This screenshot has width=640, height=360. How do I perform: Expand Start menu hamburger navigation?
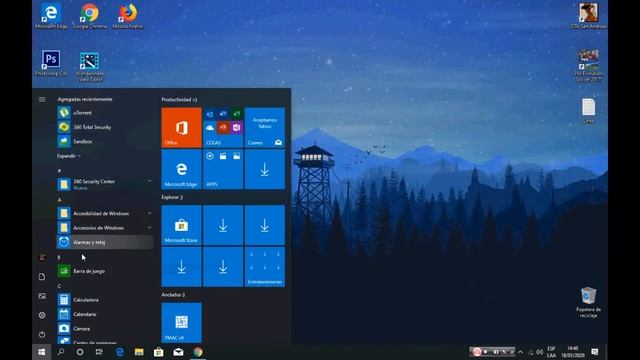click(42, 99)
